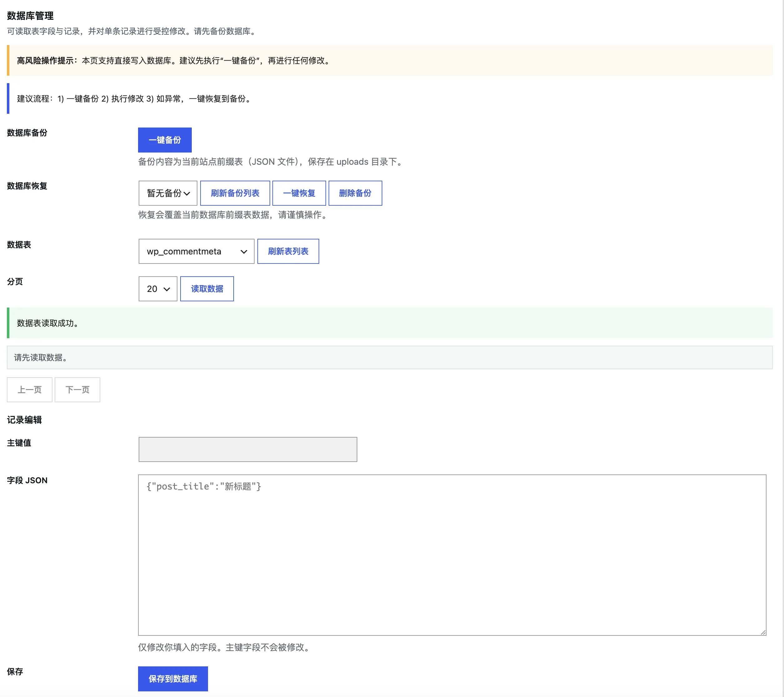Click 刷新备份列表 to refresh backups
The width and height of the screenshot is (784, 697).
point(235,193)
